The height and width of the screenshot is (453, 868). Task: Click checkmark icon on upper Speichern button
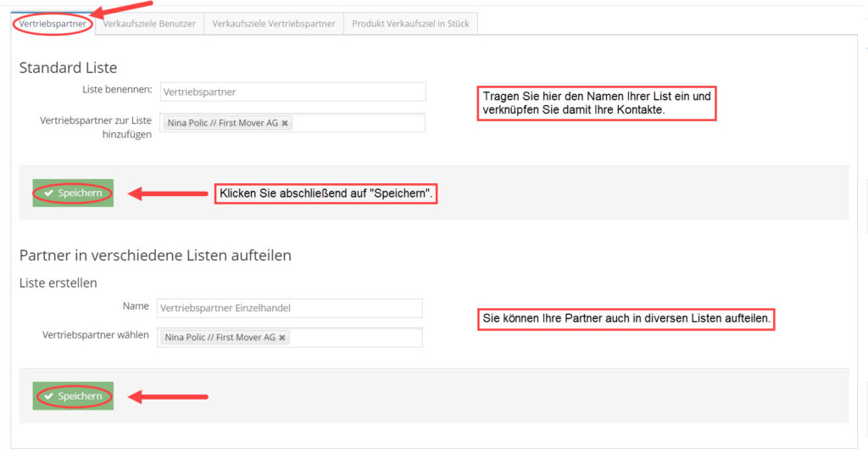(x=49, y=193)
